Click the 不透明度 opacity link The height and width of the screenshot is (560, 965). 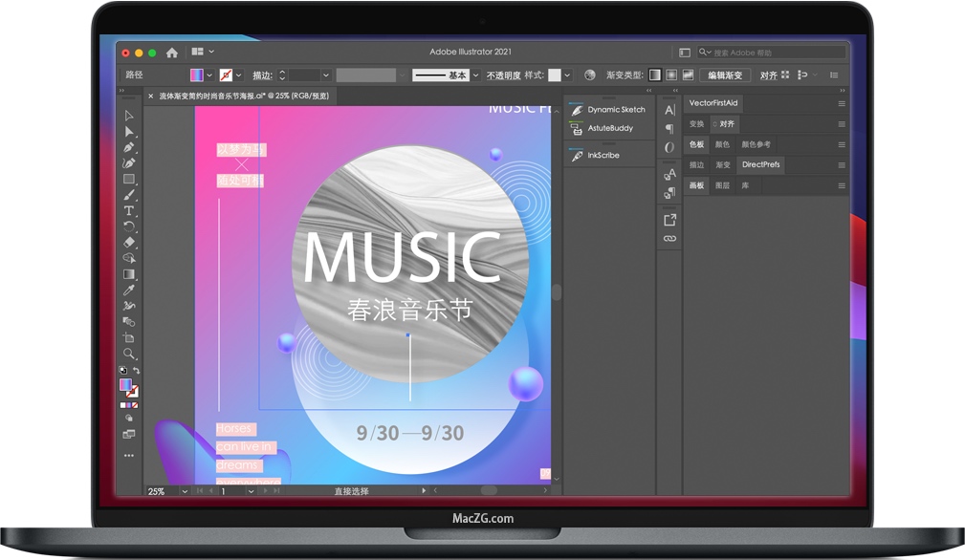[x=503, y=75]
